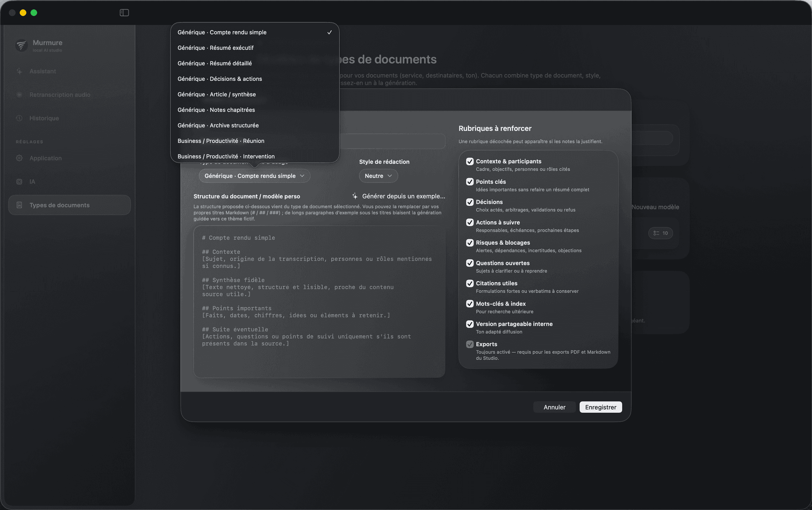Uncheck Questions ouvertes
This screenshot has width=812, height=510.
[469, 263]
